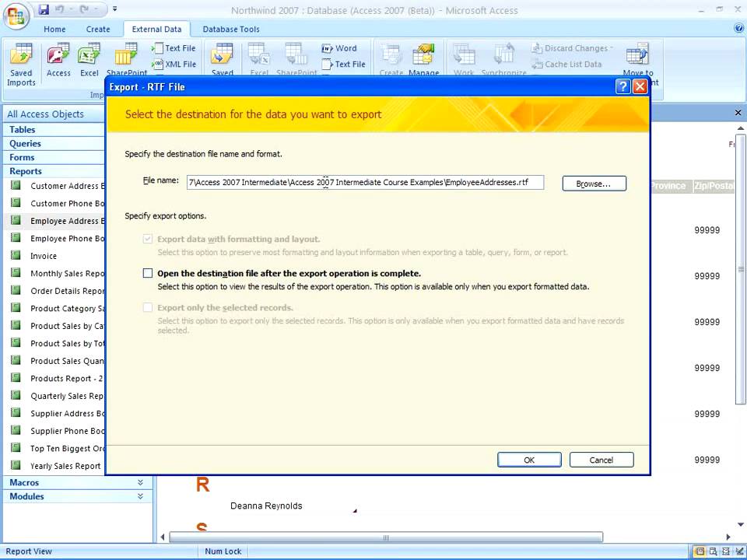Click Synchronize icon
This screenshot has width=747, height=560.
(x=503, y=60)
